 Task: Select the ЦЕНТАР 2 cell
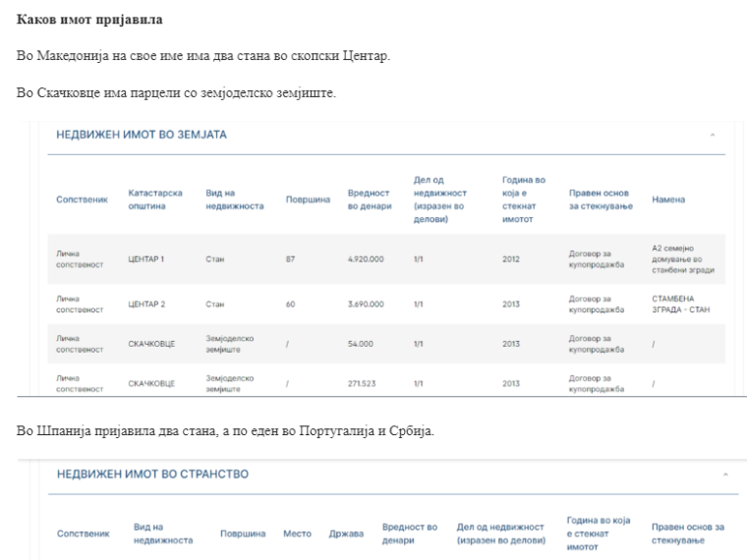coord(146,304)
